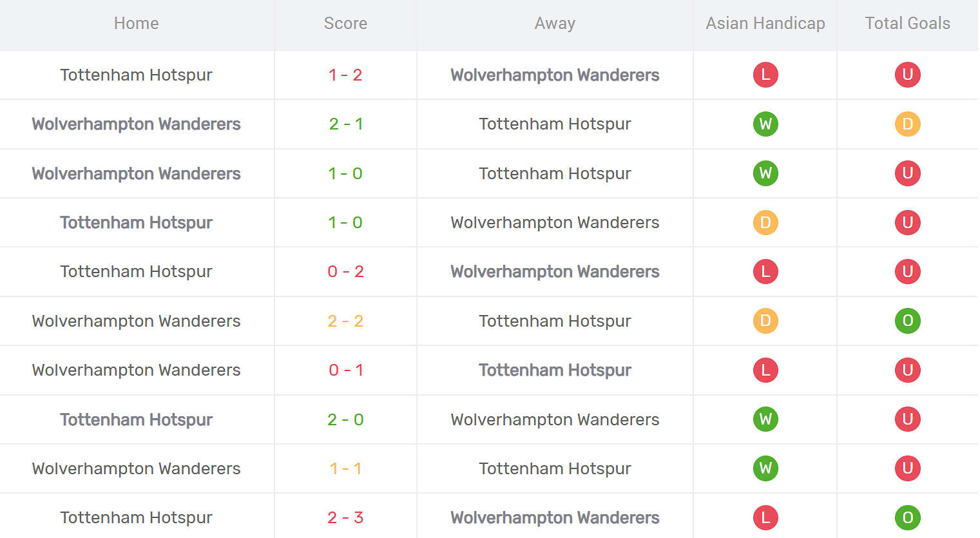Click the green O badge in the 2 - 2 row
This screenshot has width=980, height=538.
907,321
